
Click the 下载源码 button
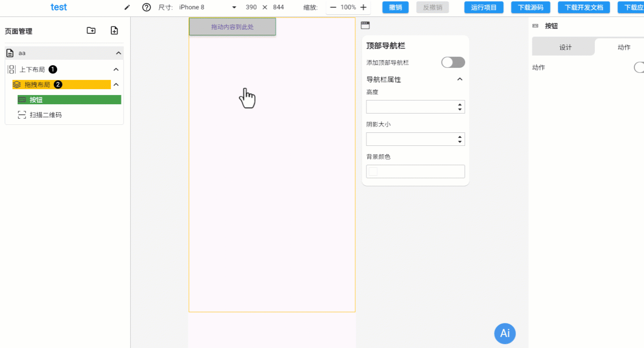click(x=531, y=7)
